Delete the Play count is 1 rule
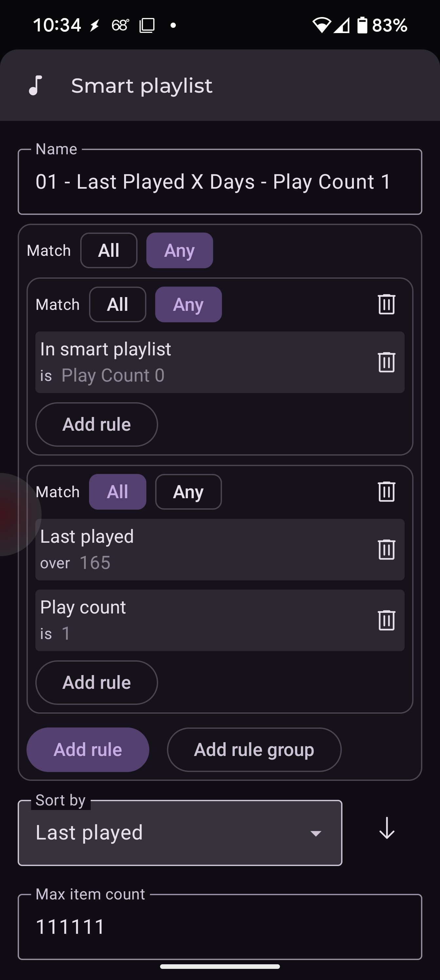440x980 pixels. 386,620
